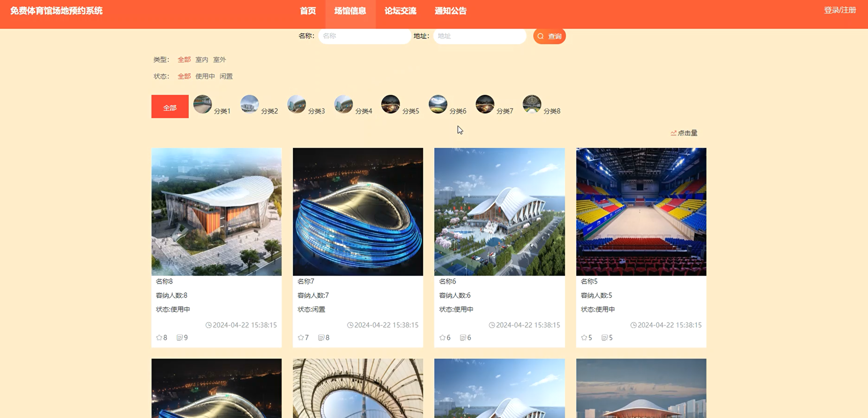Filter type by 室内
This screenshot has width=868, height=418.
click(202, 60)
